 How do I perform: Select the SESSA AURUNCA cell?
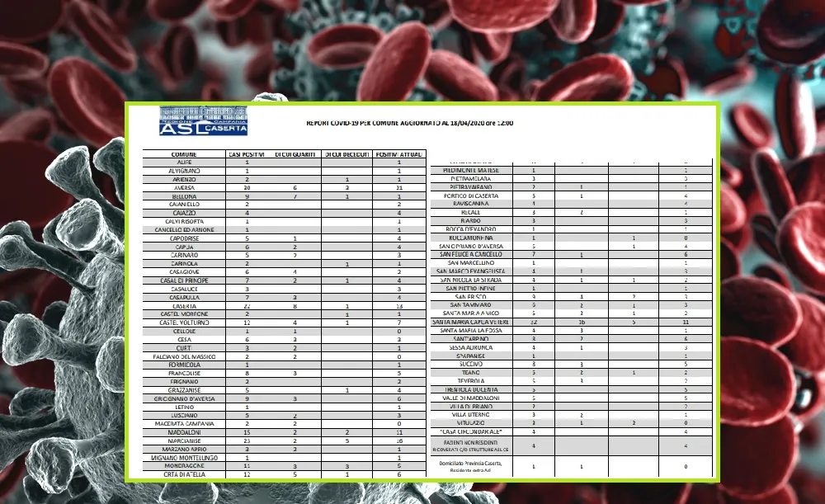[471, 347]
